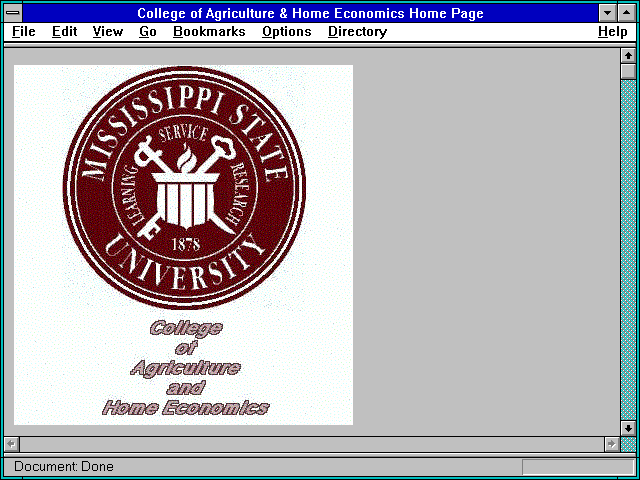Click the horizontal scrollbar right arrow
The height and width of the screenshot is (480, 640).
click(611, 444)
